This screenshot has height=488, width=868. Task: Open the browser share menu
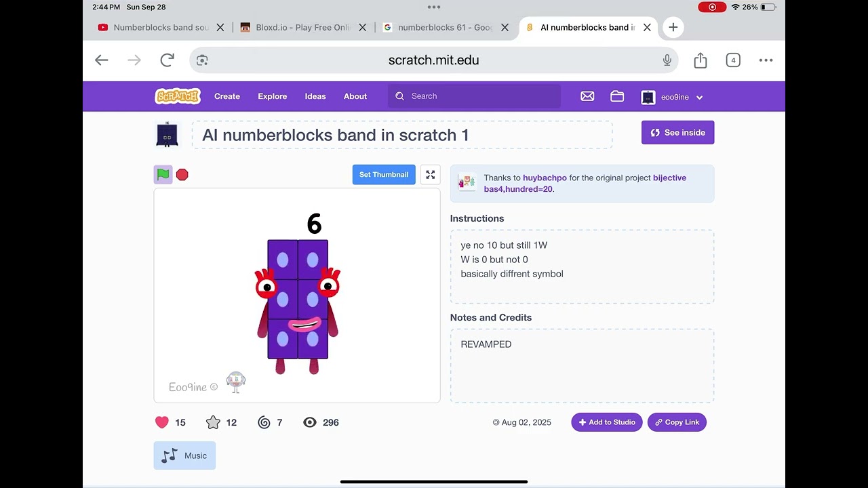(701, 60)
